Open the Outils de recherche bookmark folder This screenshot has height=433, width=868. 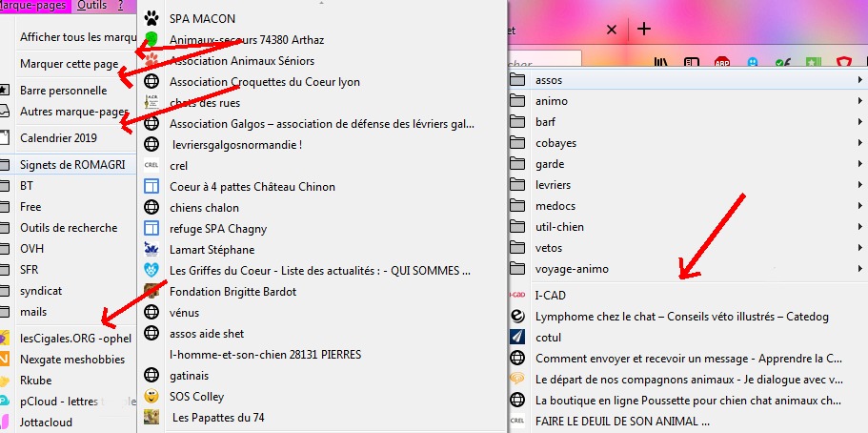pyautogui.click(x=68, y=228)
